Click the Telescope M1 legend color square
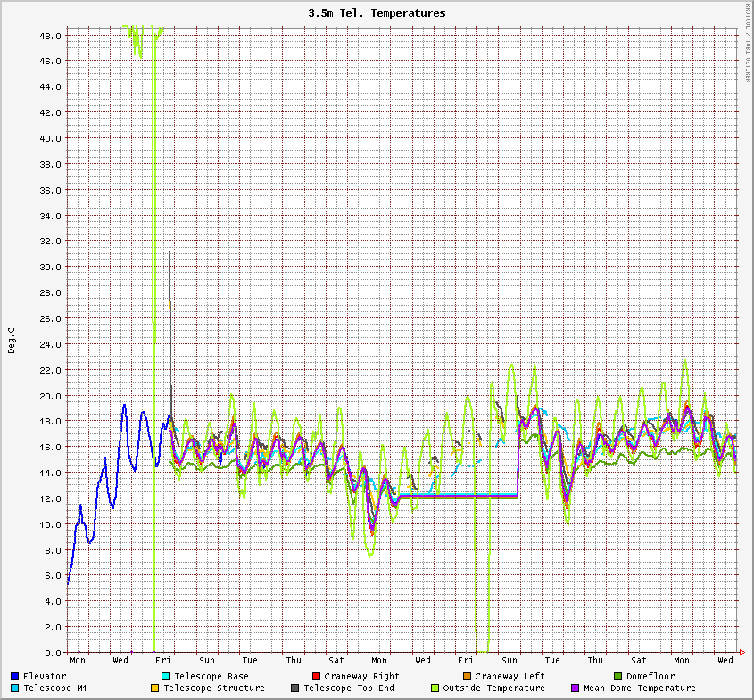The height and width of the screenshot is (700, 754). click(x=15, y=688)
